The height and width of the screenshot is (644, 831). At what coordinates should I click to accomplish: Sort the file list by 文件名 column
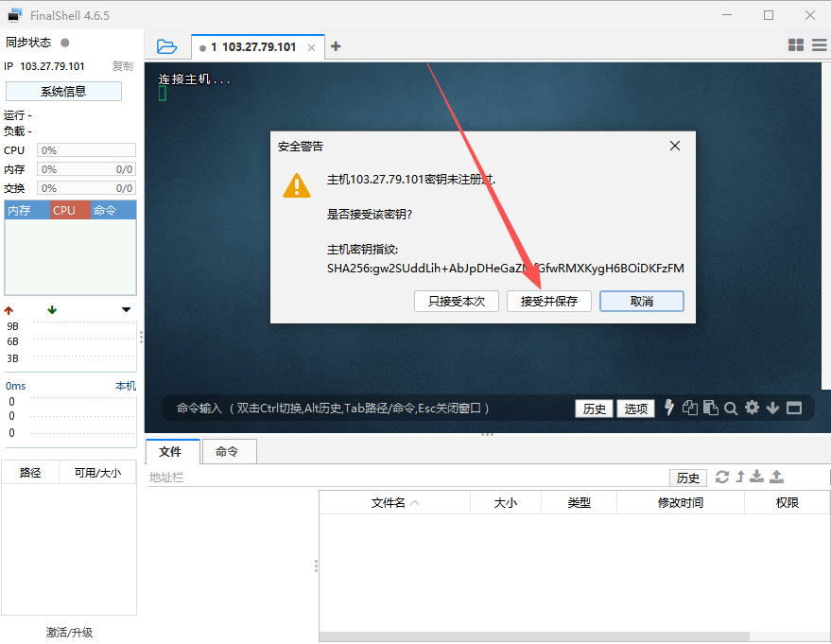pyautogui.click(x=394, y=502)
